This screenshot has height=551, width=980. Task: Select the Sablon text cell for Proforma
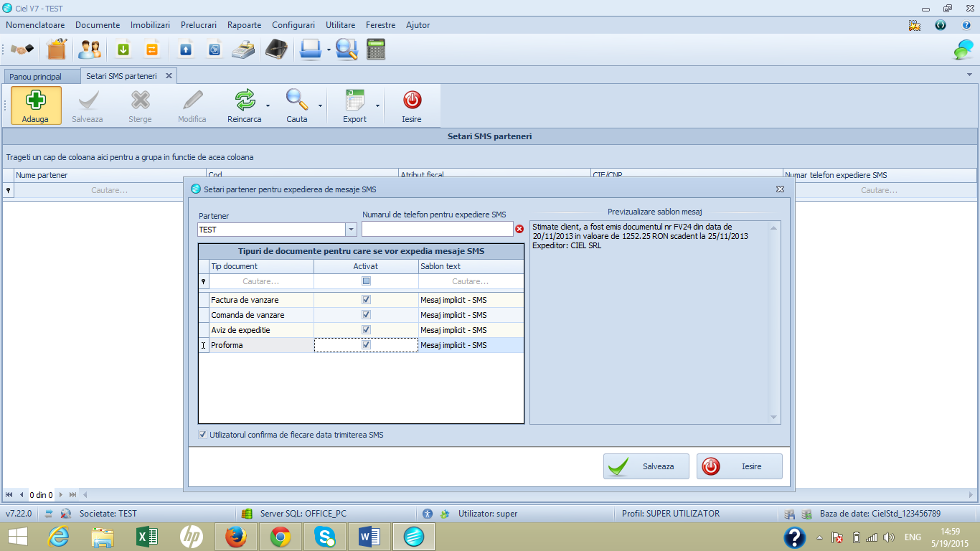[471, 345]
